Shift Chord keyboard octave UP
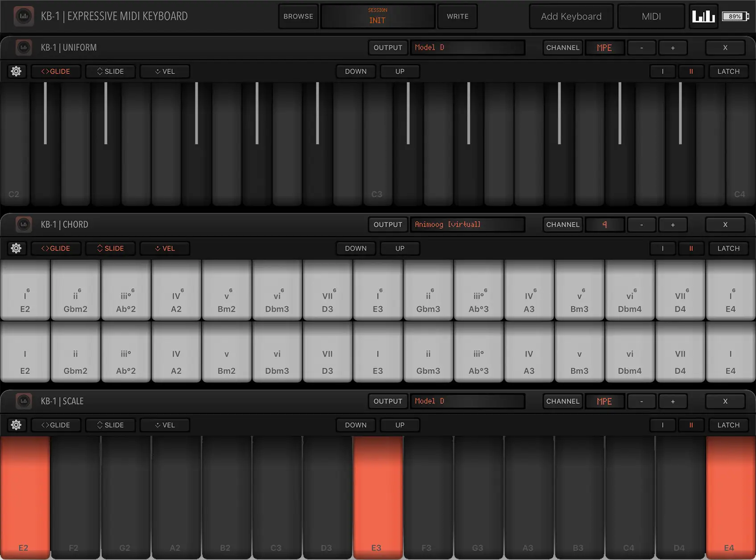The width and height of the screenshot is (756, 560). tap(400, 249)
